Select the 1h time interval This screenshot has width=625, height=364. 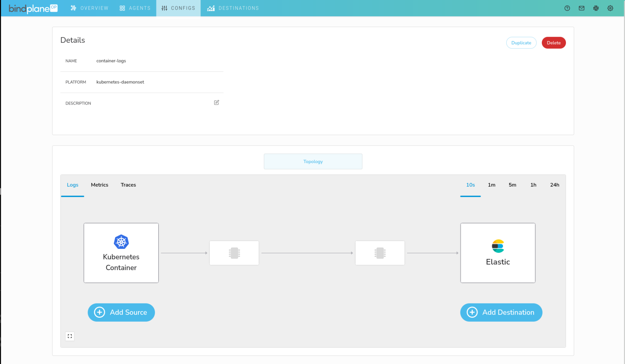click(x=533, y=185)
